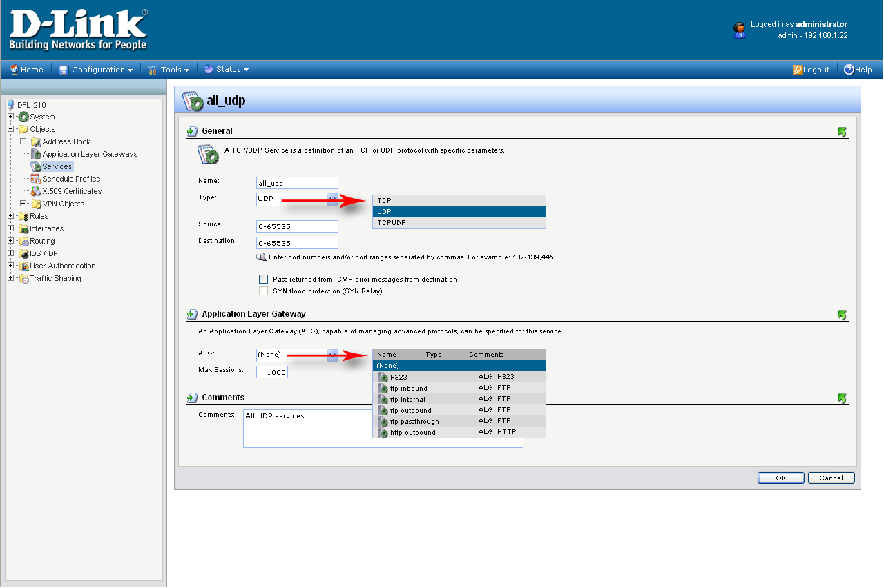
Task: Enable Pass returned ICMP error messages checkbox
Action: pos(263,280)
